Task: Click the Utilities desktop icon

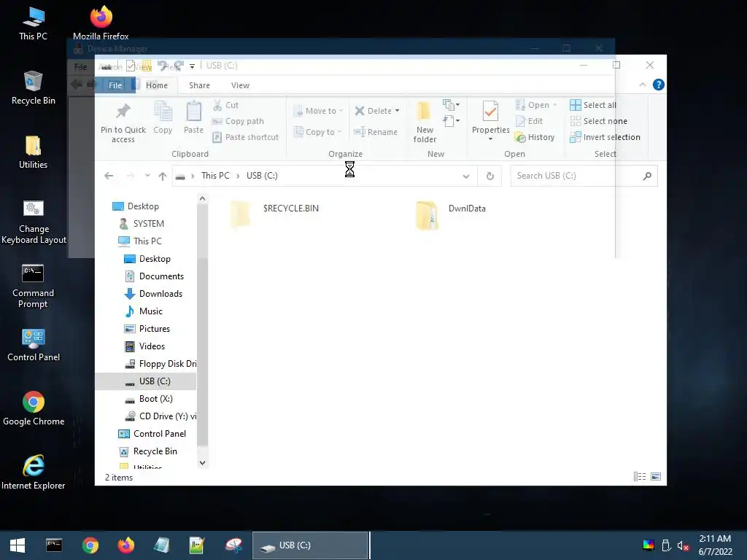Action: (x=33, y=152)
